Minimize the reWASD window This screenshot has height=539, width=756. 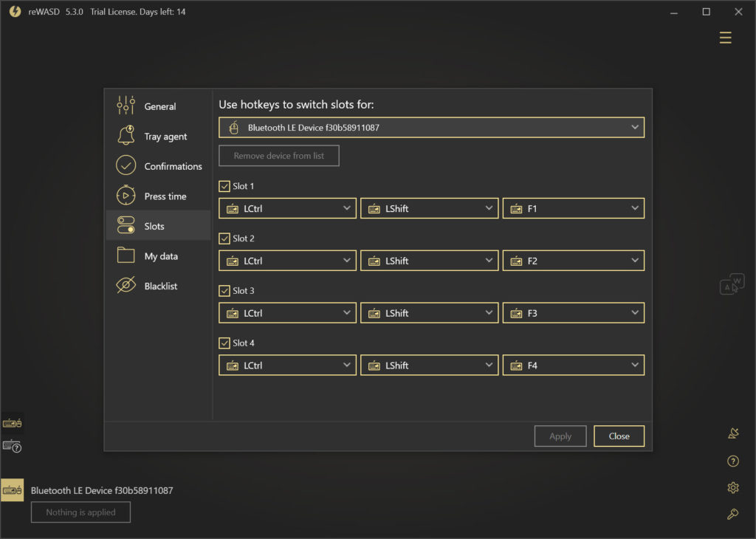673,12
